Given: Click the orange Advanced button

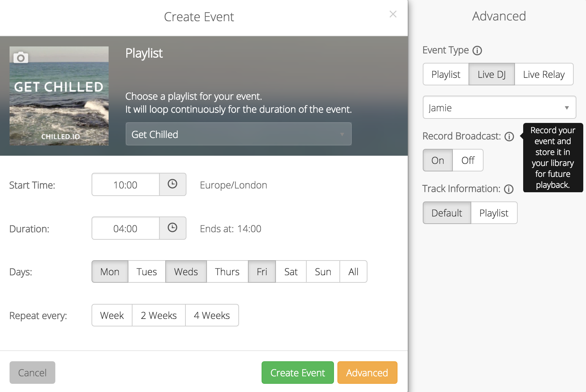Looking at the screenshot, I should pos(367,373).
